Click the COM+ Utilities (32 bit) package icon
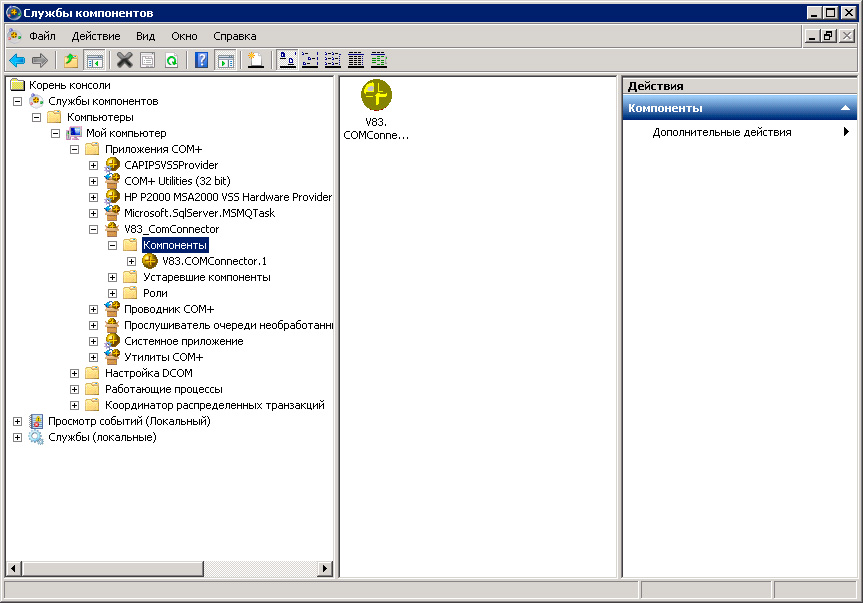The height and width of the screenshot is (603, 863). 112,180
